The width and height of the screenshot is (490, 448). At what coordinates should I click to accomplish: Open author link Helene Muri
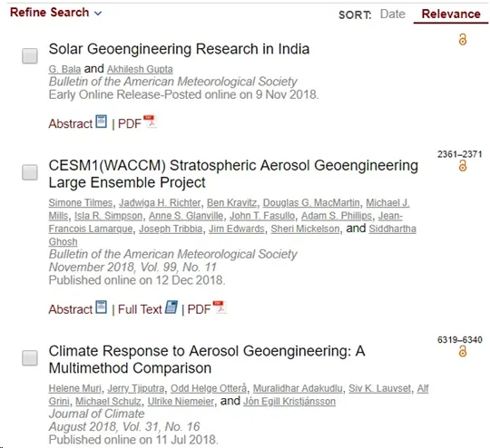pos(75,388)
